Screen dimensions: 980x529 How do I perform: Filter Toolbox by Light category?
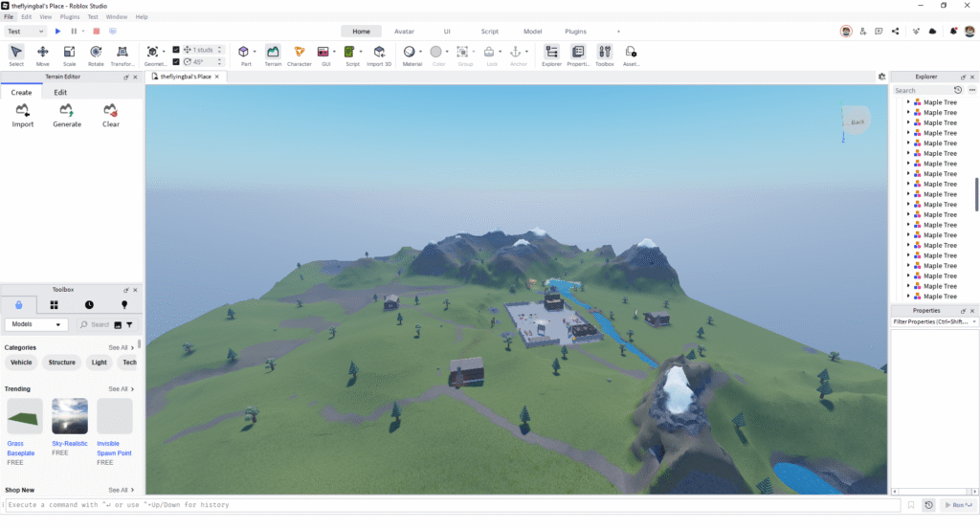point(100,363)
